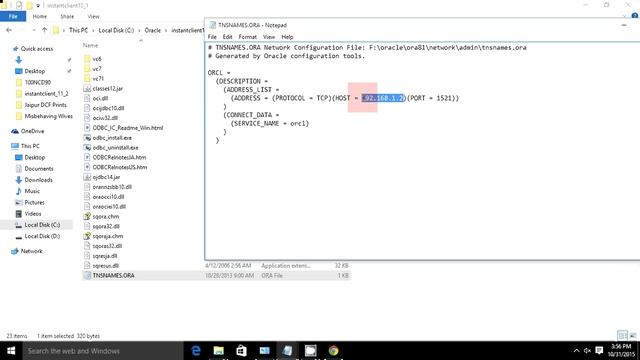Open the Notepad View menu
Viewport: 640px width, 360px height.
[x=269, y=37]
